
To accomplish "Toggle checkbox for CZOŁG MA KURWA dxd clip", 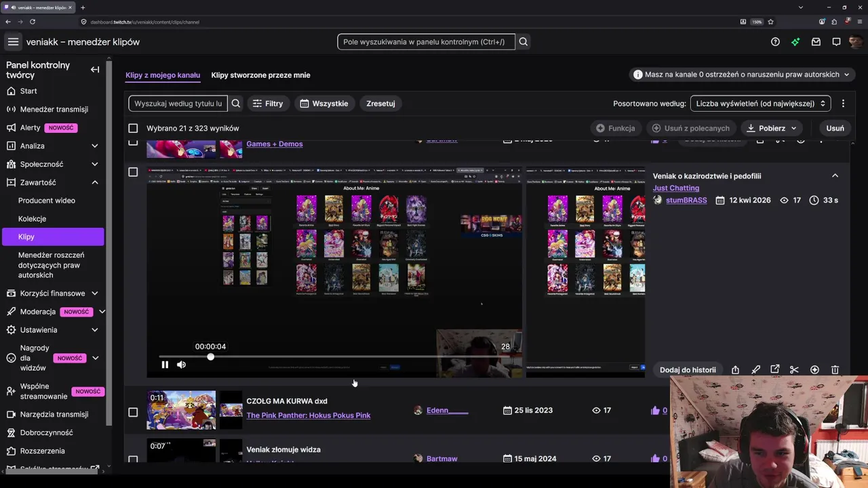I will 133,412.
